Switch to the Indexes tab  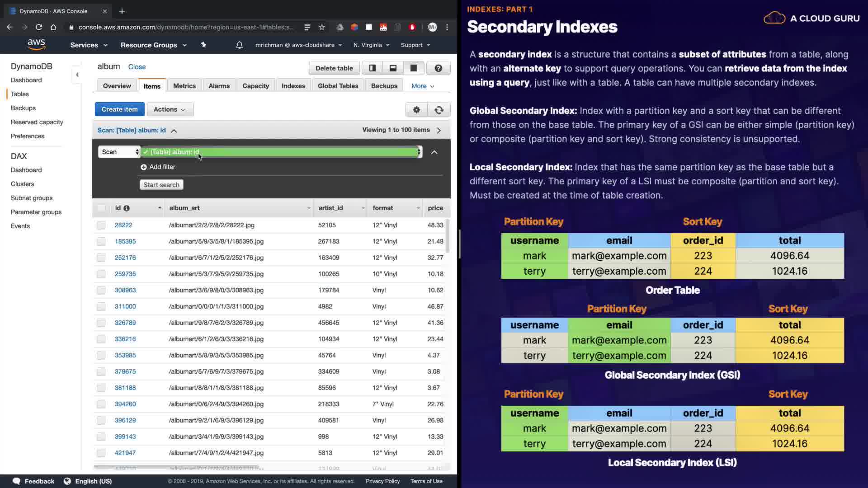coord(293,86)
